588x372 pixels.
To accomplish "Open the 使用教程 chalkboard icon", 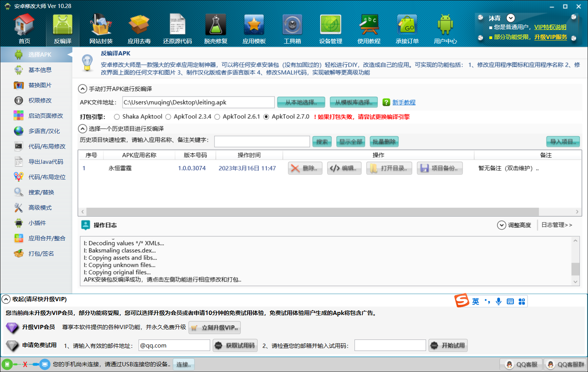I will (x=369, y=25).
